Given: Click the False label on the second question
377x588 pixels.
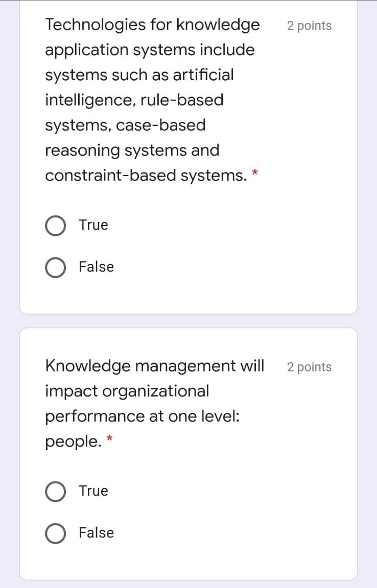Looking at the screenshot, I should (96, 533).
